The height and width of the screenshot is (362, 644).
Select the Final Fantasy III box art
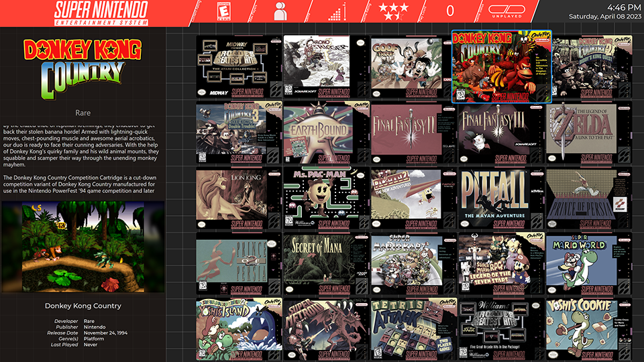(501, 132)
